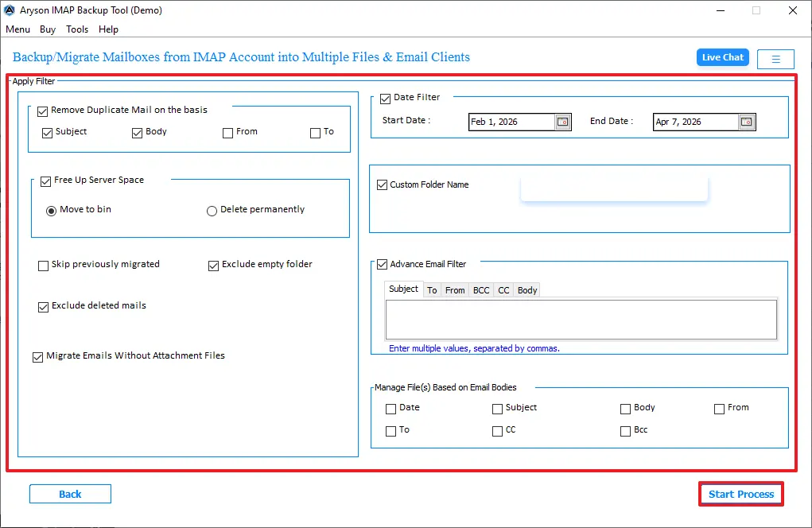Open the Buy menu
Image resolution: width=812 pixels, height=528 pixels.
click(48, 29)
